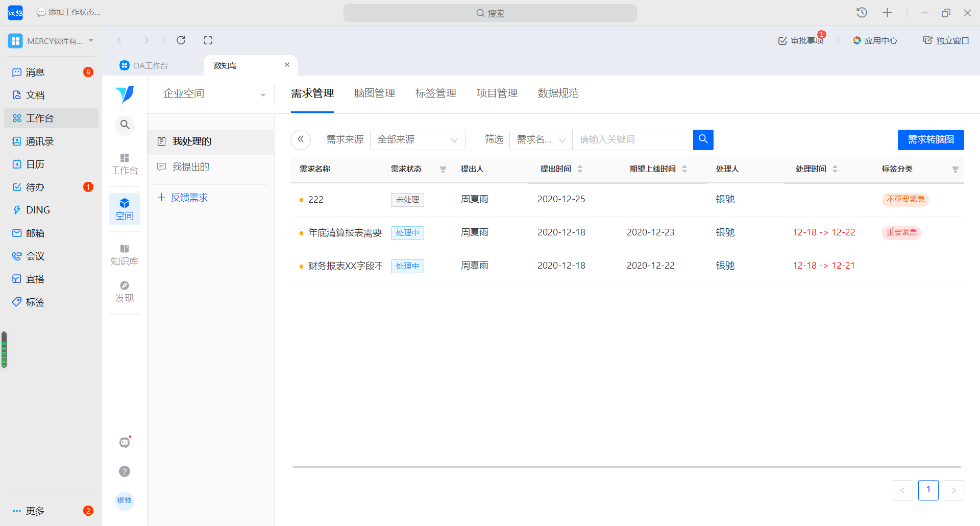Expand the 全部来源 source dropdown
The image size is (980, 526).
417,139
